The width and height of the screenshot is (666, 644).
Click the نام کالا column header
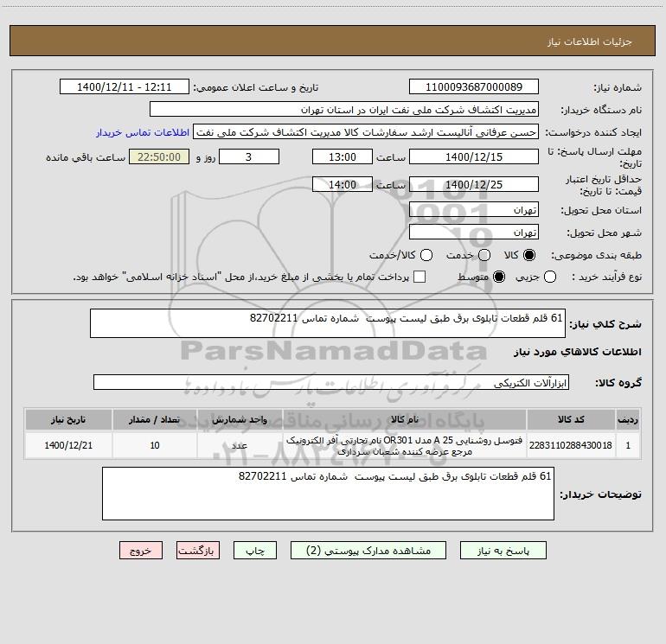click(x=405, y=419)
